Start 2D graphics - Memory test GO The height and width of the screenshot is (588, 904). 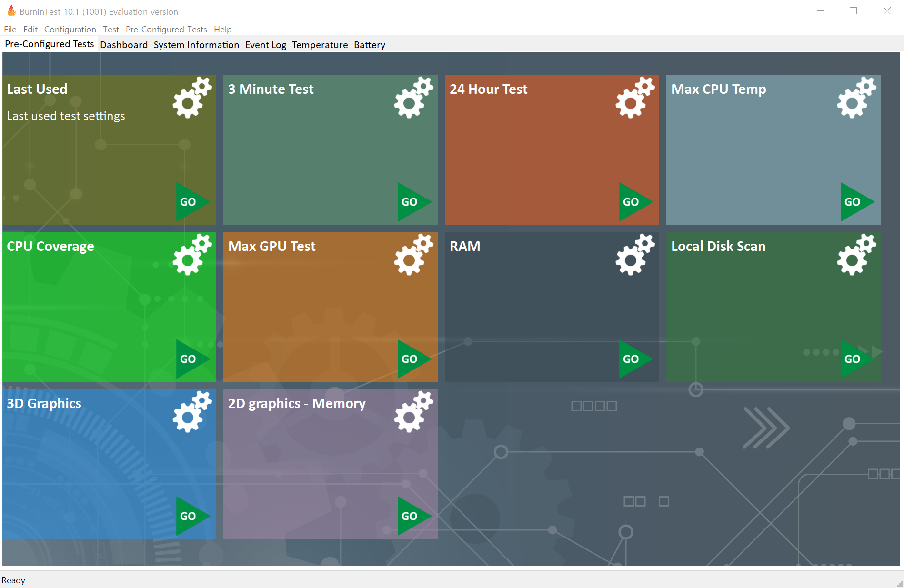point(414,516)
